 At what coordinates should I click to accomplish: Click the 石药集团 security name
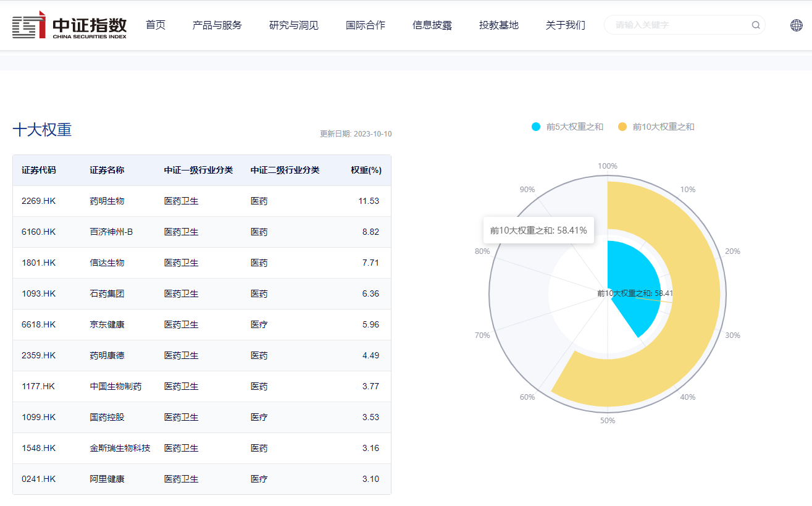107,293
